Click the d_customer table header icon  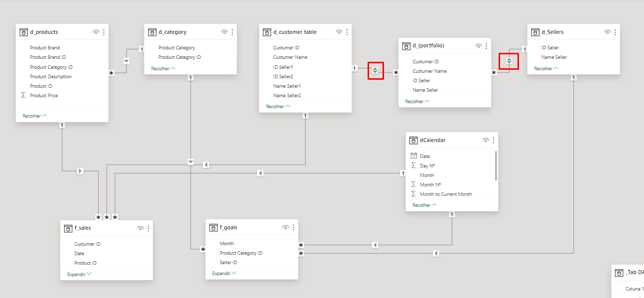(267, 32)
